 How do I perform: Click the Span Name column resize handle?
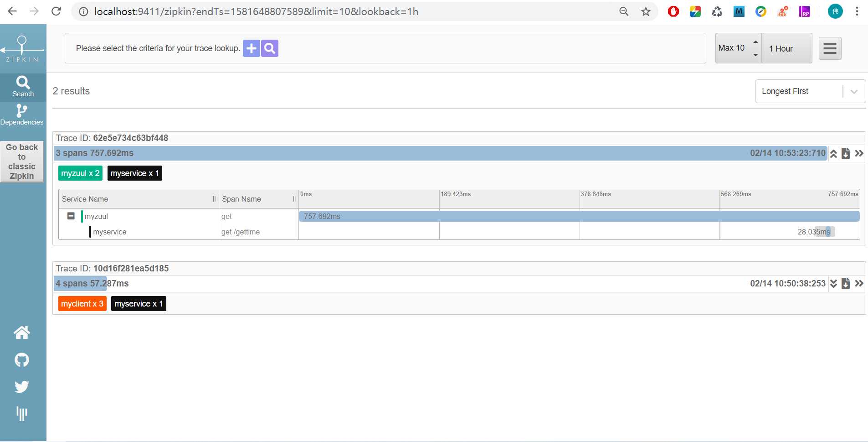tap(294, 199)
